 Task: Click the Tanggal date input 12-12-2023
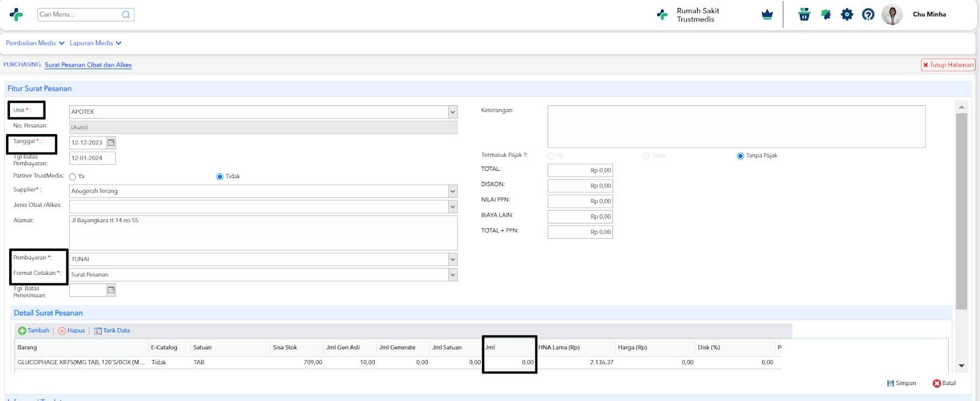point(88,143)
